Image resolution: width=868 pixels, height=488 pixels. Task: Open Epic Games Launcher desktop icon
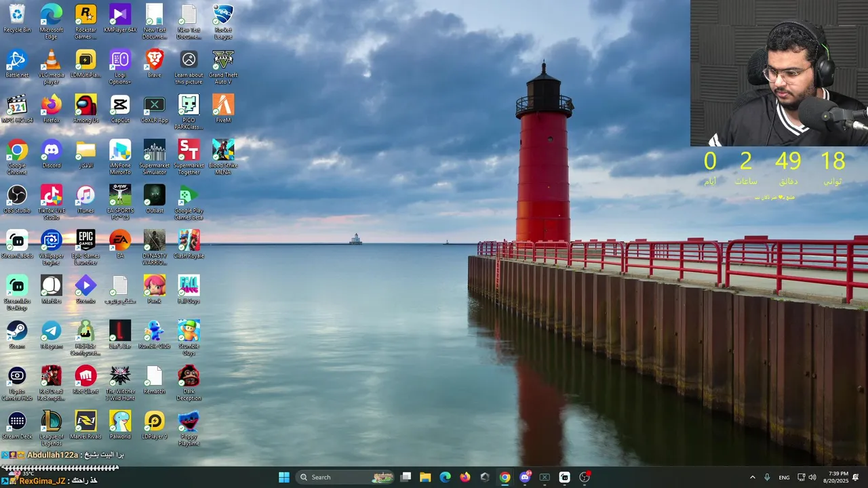85,248
